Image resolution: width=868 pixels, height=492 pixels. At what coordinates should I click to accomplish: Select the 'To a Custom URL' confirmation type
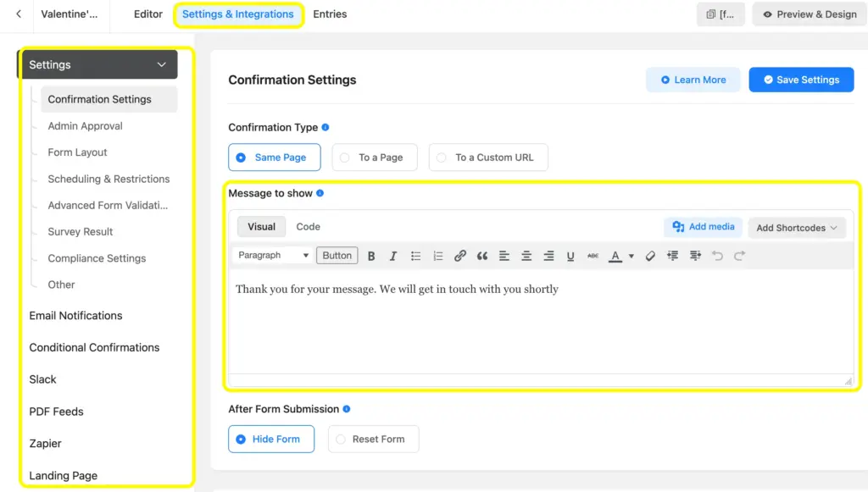[x=488, y=157]
